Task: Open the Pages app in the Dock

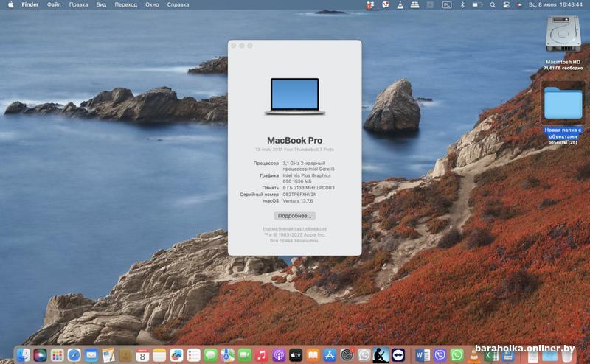Action: click(x=108, y=355)
